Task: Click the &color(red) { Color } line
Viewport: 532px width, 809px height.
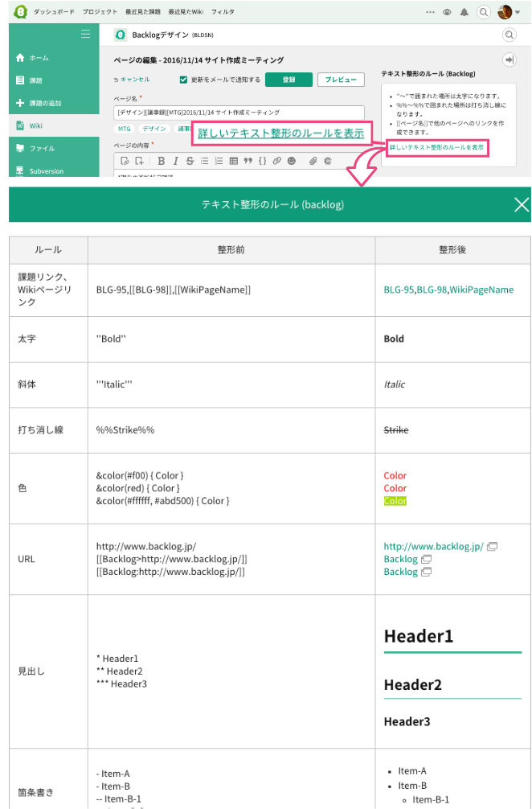Action: 138,488
